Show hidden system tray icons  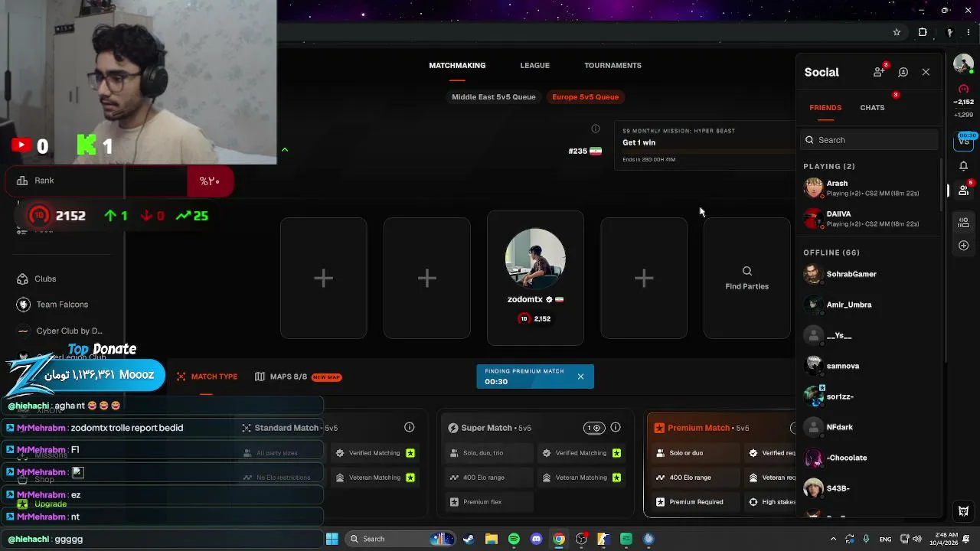click(x=834, y=539)
